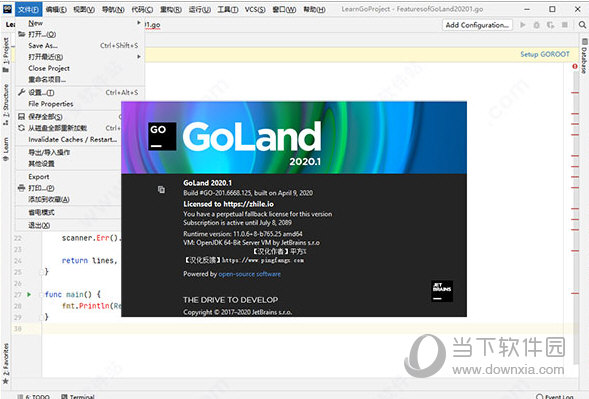The width and height of the screenshot is (589, 399).
Task: Open the 文件(F) menu
Action: pyautogui.click(x=29, y=9)
